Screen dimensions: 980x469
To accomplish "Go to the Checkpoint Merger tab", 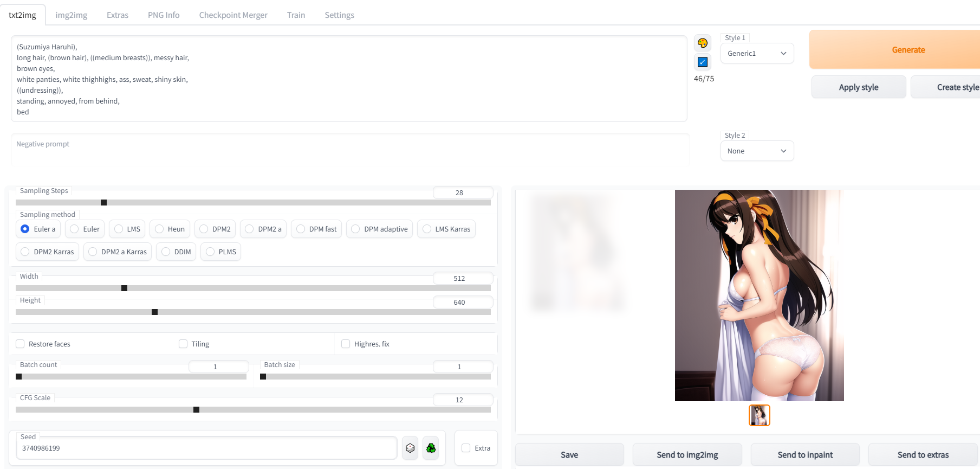I will click(233, 15).
